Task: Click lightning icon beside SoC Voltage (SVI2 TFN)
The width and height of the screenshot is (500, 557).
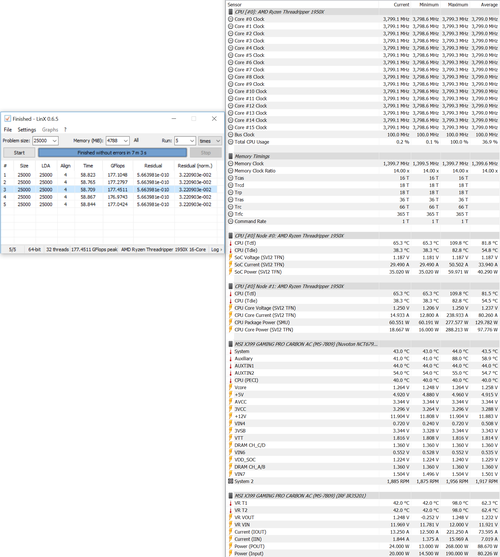Action: point(230,257)
